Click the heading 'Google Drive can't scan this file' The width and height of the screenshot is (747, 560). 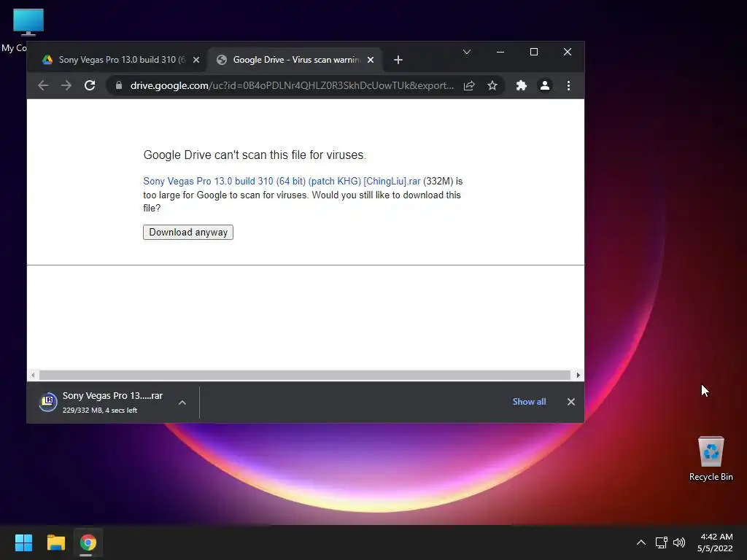[x=255, y=155]
